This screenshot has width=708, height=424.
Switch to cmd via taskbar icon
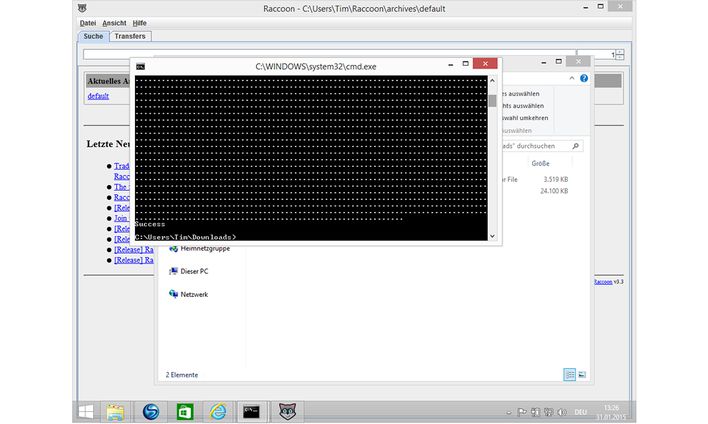(x=252, y=412)
